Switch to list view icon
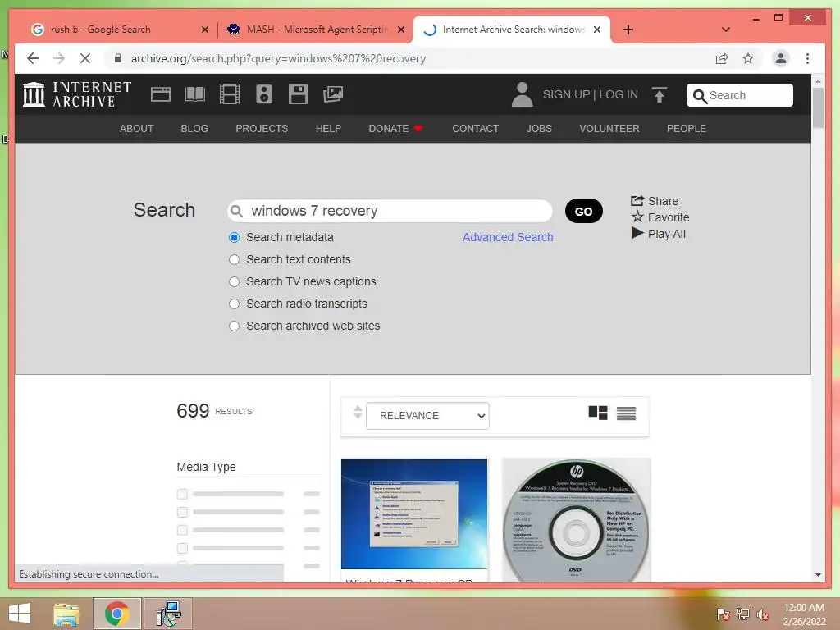Image resolution: width=840 pixels, height=630 pixels. tap(626, 413)
